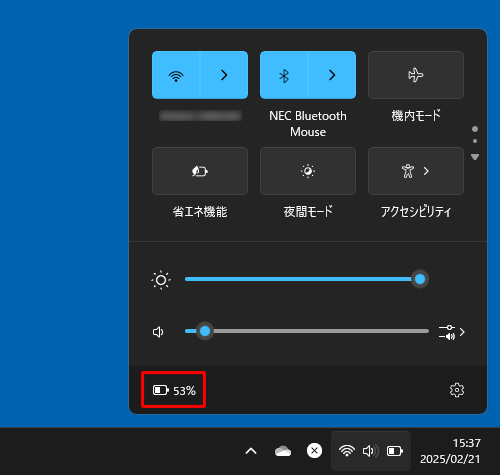Screen dimensions: 500x475
Task: Toggle night light (夜間モード)
Action: [x=308, y=171]
